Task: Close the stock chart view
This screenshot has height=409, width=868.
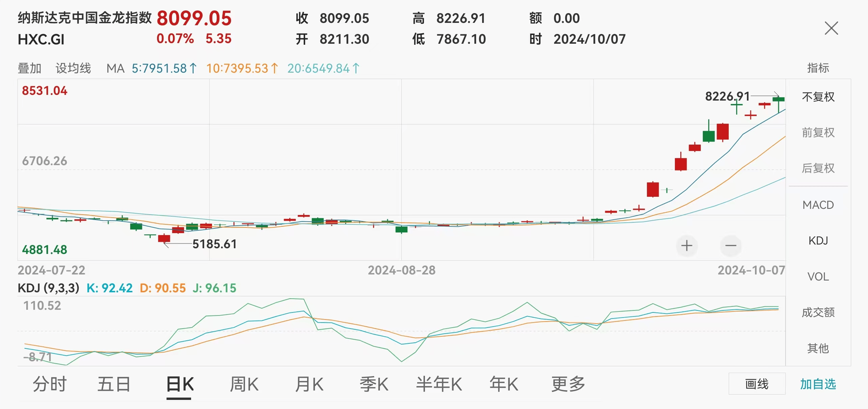Action: (831, 29)
